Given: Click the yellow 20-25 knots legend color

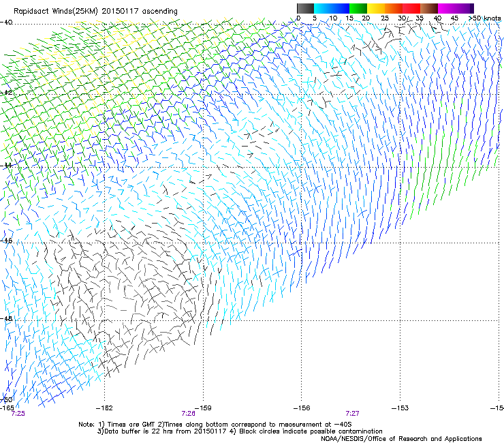Looking at the screenshot, I should [376, 8].
